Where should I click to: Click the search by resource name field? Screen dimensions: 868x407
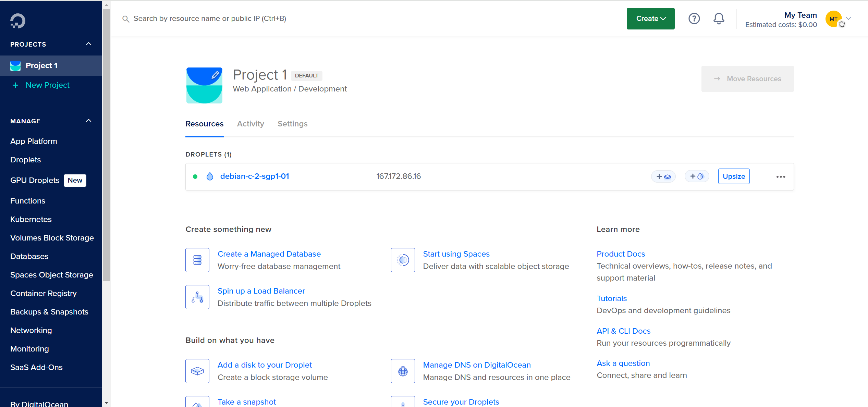210,18
